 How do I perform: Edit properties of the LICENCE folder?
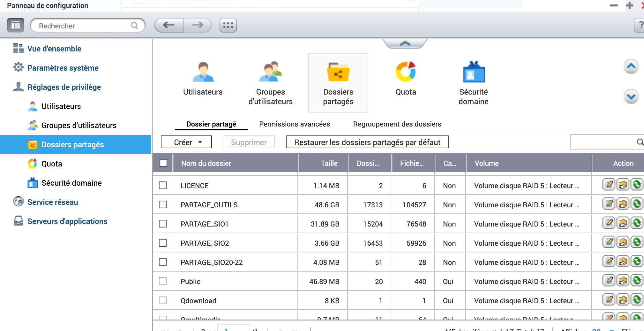[609, 185]
